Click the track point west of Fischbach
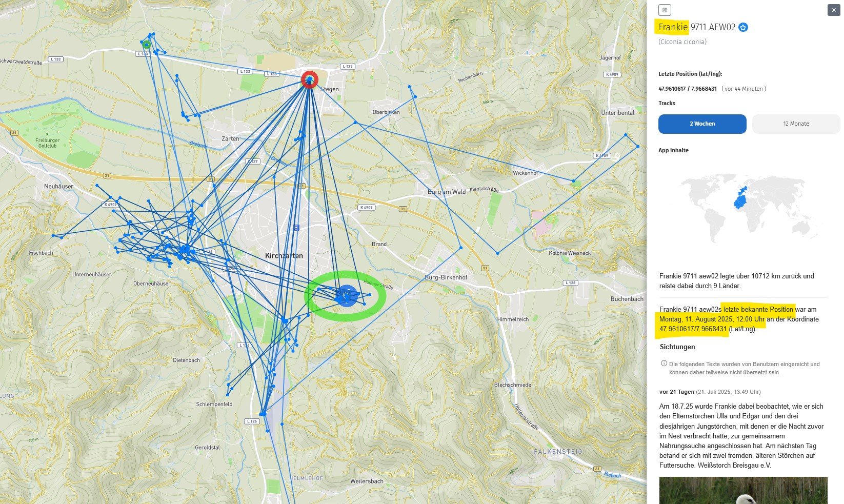The width and height of the screenshot is (844, 504). coord(53,236)
